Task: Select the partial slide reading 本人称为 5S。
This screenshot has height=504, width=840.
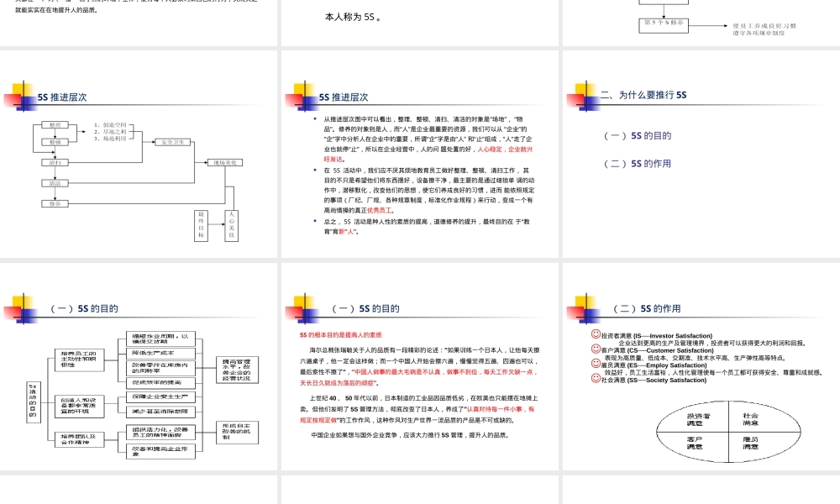Action: (x=419, y=23)
